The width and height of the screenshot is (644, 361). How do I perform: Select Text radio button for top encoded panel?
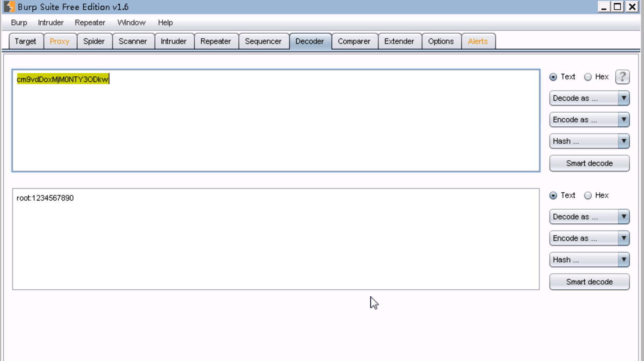point(553,77)
